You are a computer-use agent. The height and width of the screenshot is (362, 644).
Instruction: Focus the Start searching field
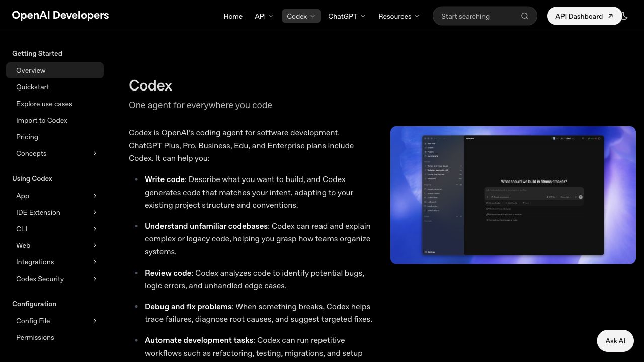pyautogui.click(x=485, y=16)
